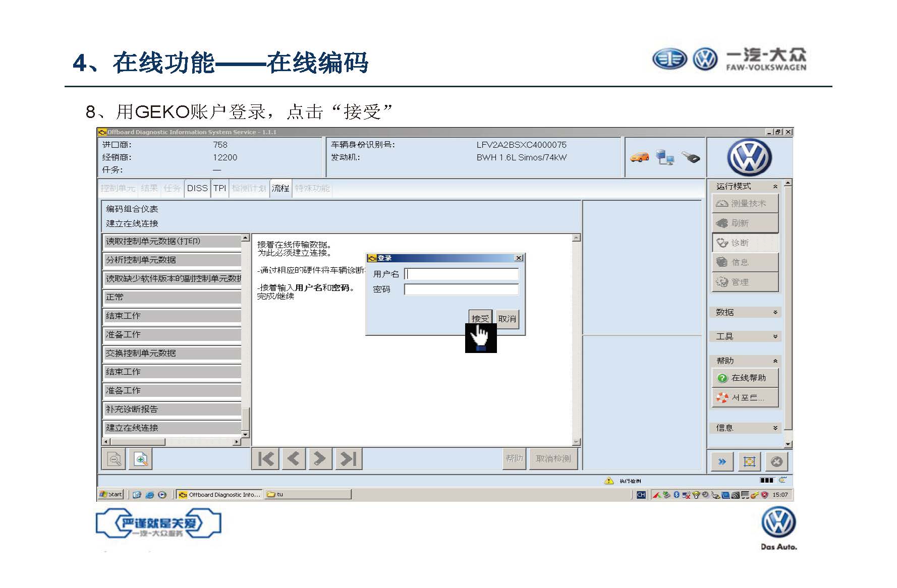Viewport: 897px width, 588px height.
Task: Open the Windows Start menu
Action: pyautogui.click(x=111, y=495)
